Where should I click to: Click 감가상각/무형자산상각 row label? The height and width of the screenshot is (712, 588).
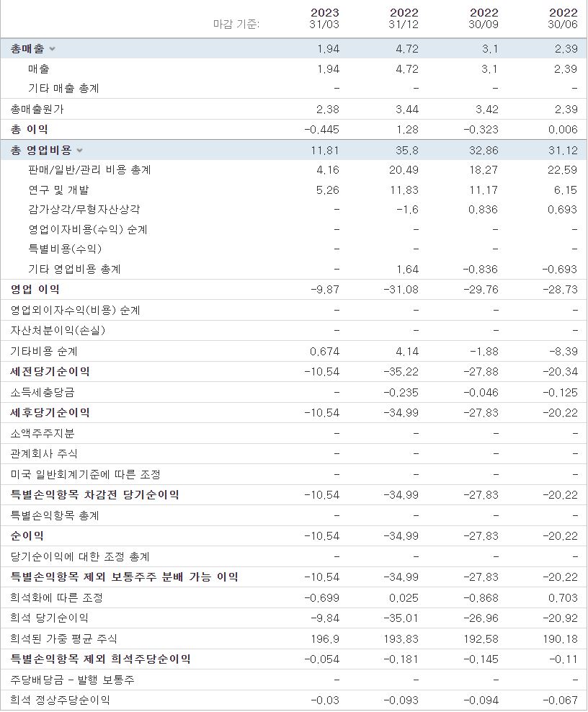(84, 209)
